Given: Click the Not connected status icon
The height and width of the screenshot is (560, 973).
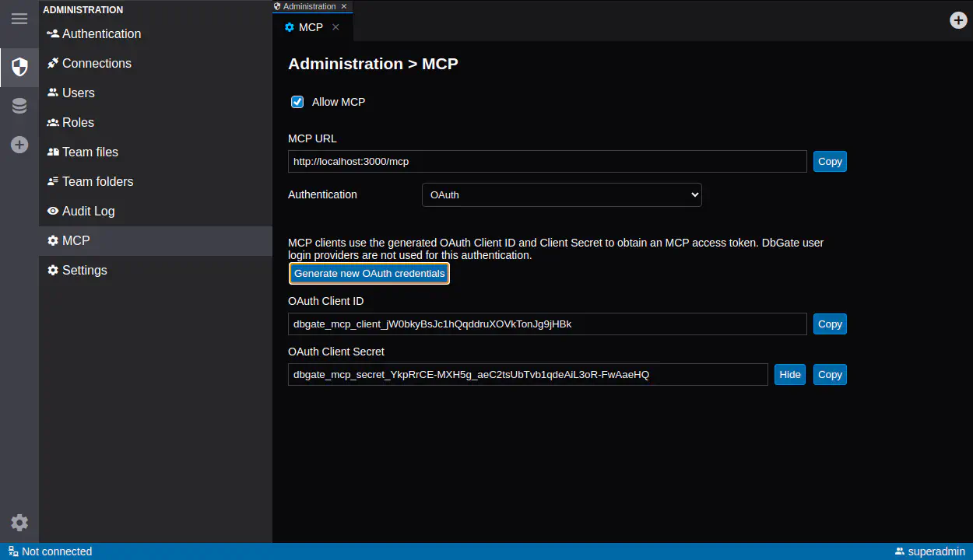Looking at the screenshot, I should coord(13,551).
